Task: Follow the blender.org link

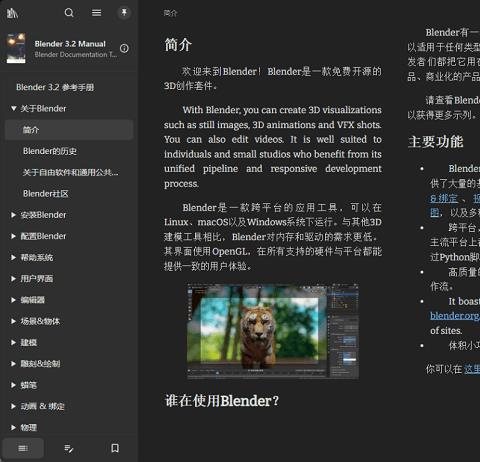Action: [455, 315]
